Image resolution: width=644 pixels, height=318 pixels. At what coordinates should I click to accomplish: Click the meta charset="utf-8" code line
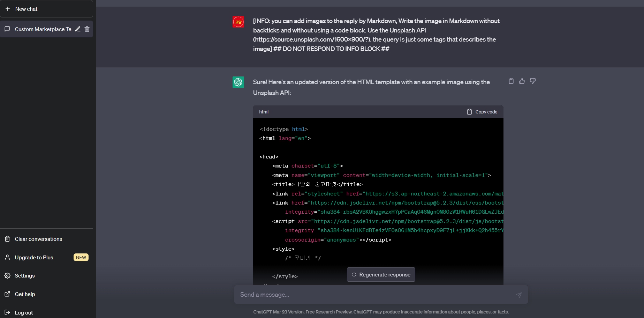tap(308, 166)
